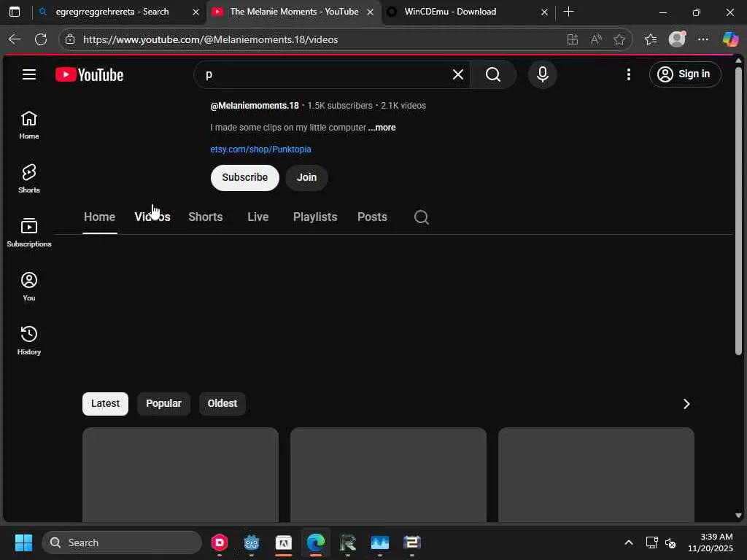
Task: Open a new browser tab
Action: (568, 12)
